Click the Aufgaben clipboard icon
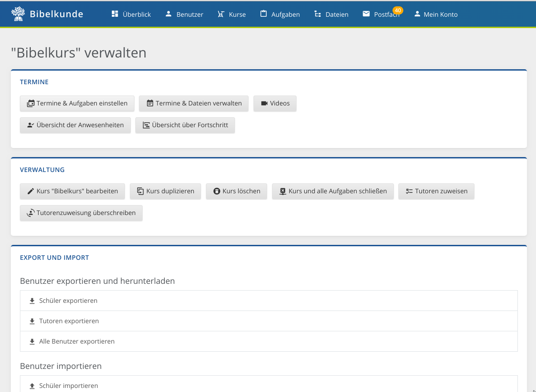536x392 pixels. coord(263,14)
